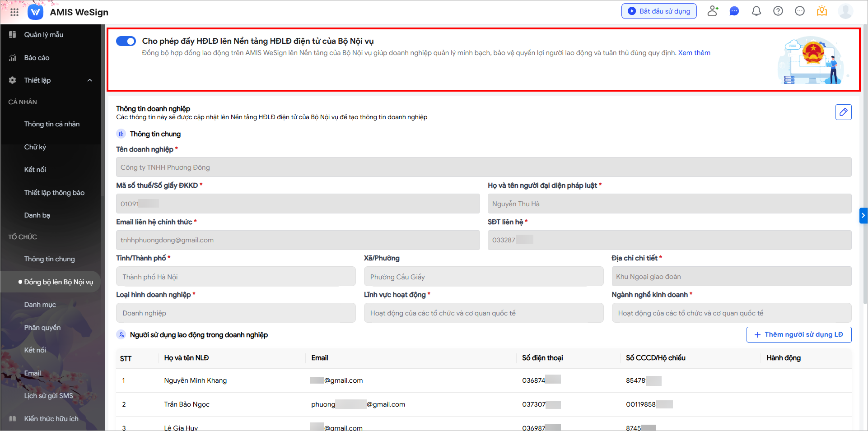This screenshot has width=868, height=431.
Task: Go to Báo cáo in sidebar
Action: pos(37,58)
